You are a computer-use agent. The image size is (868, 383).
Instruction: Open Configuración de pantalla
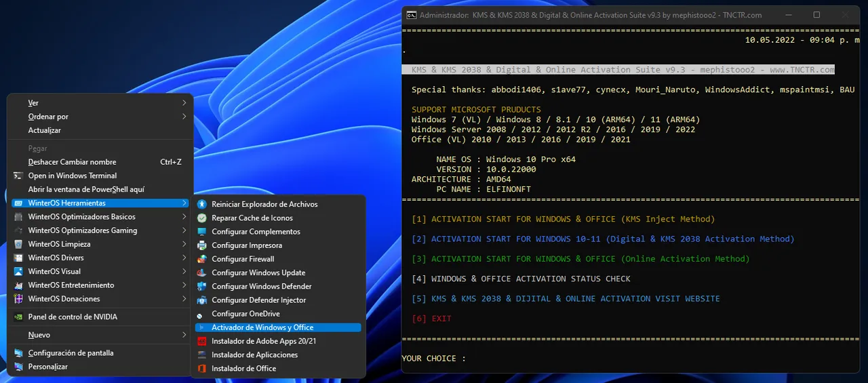point(71,353)
